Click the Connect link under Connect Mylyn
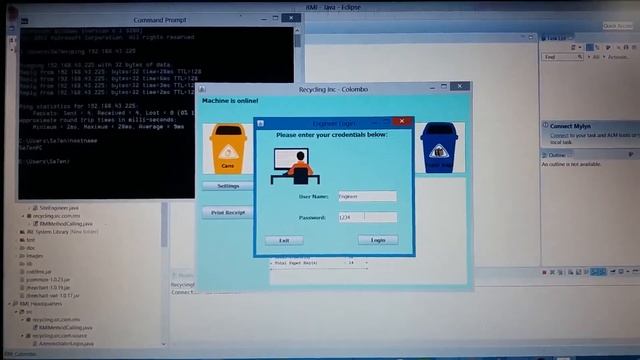Screen dimensions: 640x360 559,136
